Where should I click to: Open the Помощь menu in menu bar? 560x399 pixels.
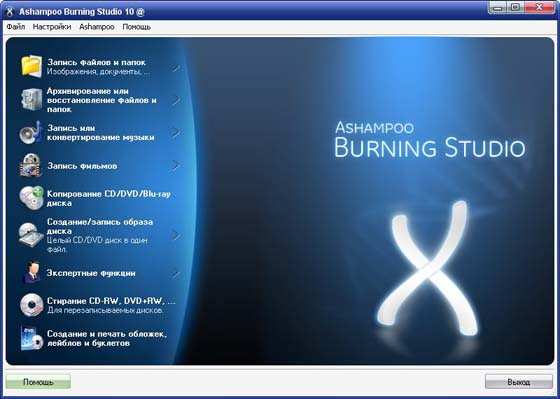[136, 27]
